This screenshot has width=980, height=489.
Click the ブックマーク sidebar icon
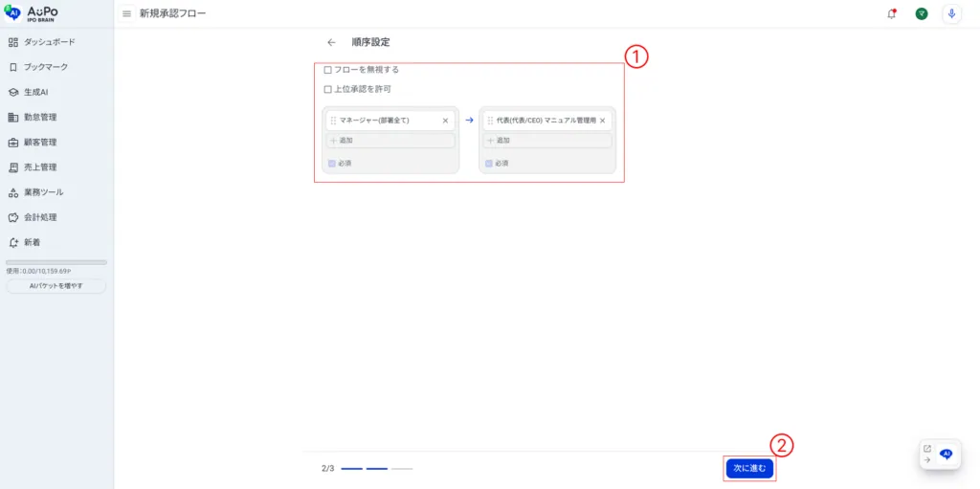[x=13, y=67]
